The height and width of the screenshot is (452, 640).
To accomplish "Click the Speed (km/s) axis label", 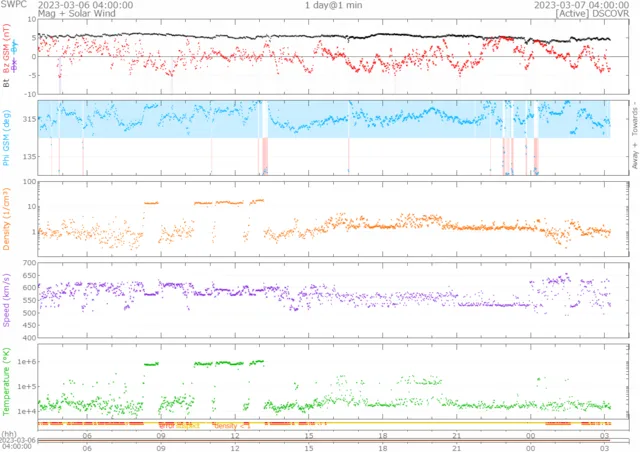I will pyautogui.click(x=7, y=300).
